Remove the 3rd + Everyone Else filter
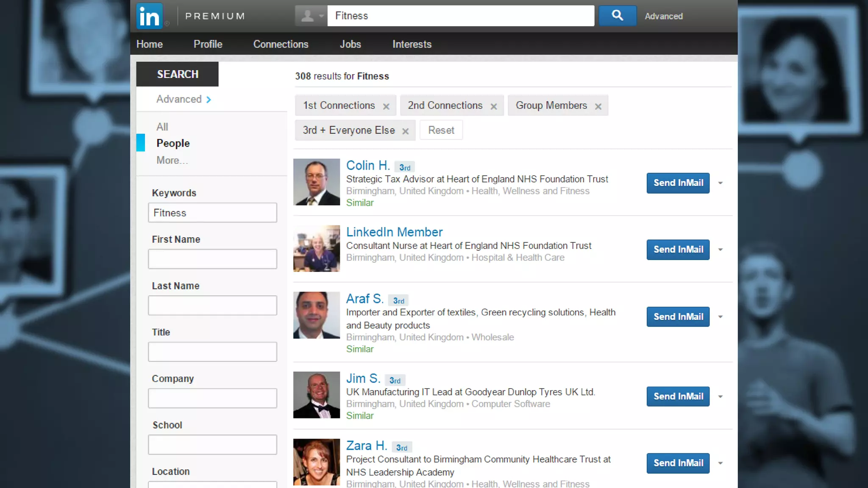The height and width of the screenshot is (488, 868). coord(406,131)
